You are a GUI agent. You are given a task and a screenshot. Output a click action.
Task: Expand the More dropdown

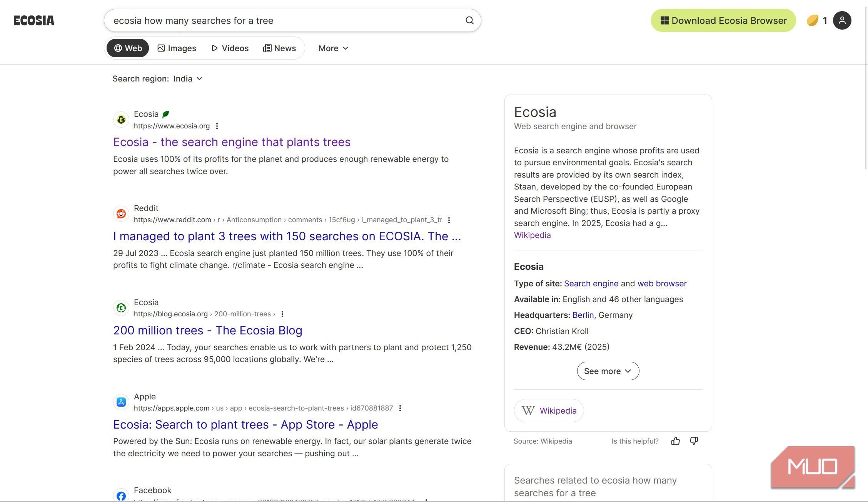point(333,48)
